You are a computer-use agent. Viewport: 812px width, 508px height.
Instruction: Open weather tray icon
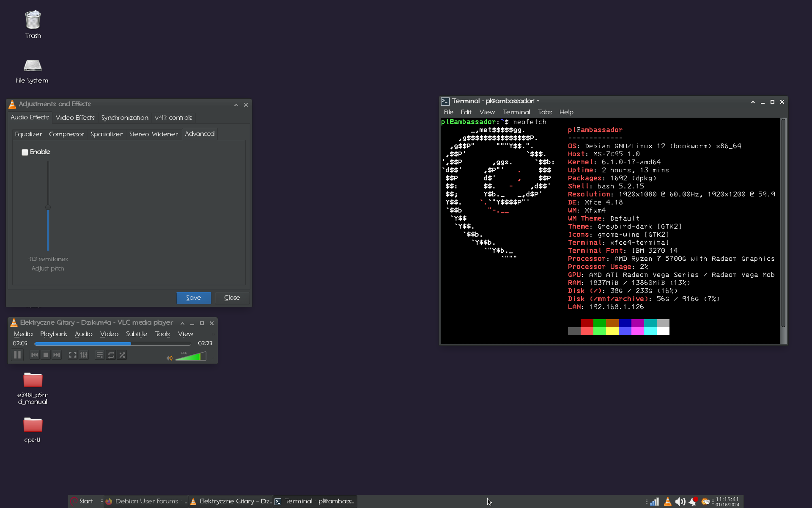point(705,502)
